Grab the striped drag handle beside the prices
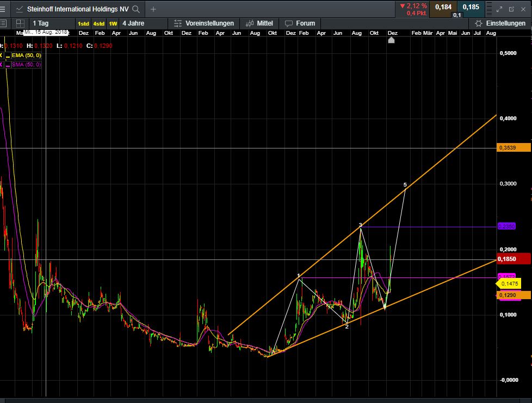The height and width of the screenshot is (403, 532). [489, 9]
